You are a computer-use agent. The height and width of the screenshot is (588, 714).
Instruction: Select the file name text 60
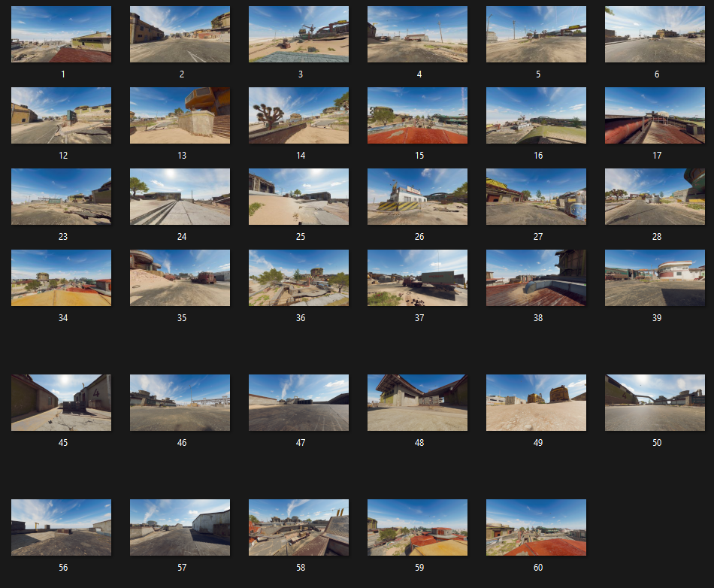point(538,568)
